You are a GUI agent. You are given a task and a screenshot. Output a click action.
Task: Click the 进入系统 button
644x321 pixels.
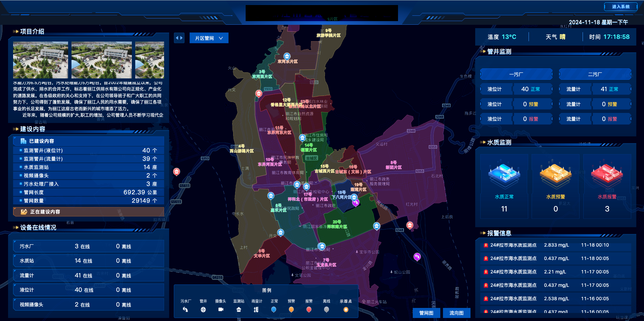point(621,7)
